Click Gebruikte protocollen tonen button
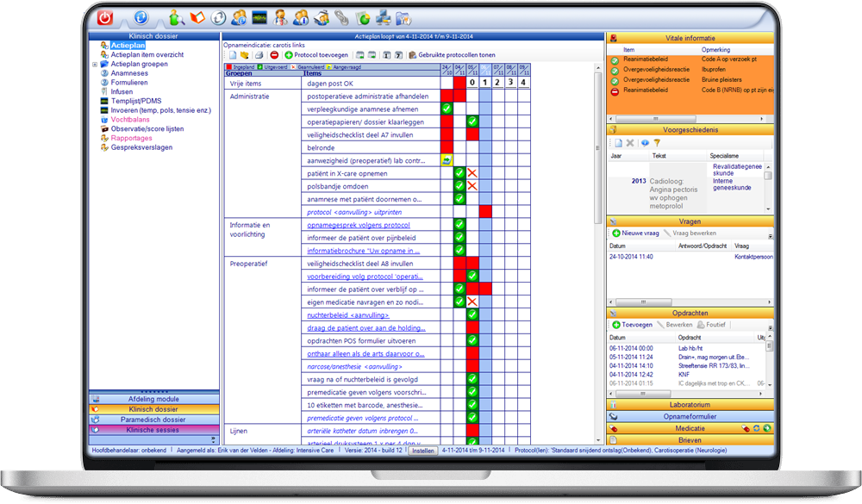Image resolution: width=862 pixels, height=504 pixels. tap(452, 55)
